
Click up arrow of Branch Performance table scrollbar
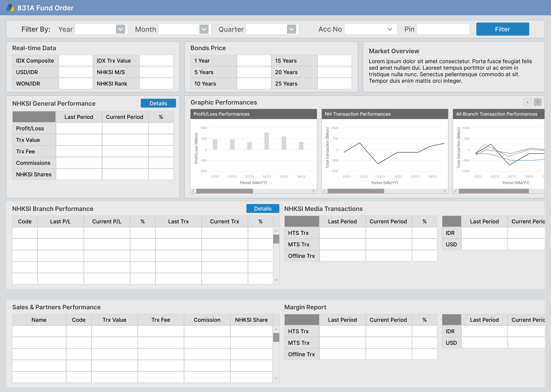click(276, 231)
